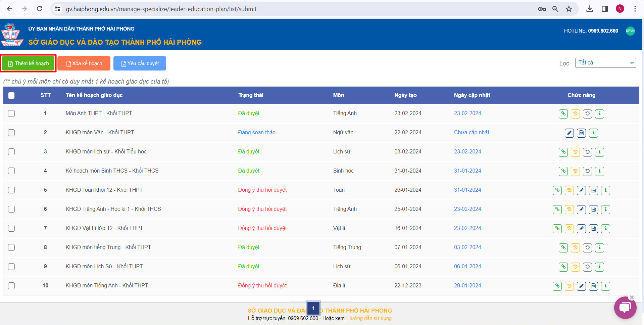Click the green link icon in row 3
The width and height of the screenshot is (644, 325).
(x=563, y=152)
